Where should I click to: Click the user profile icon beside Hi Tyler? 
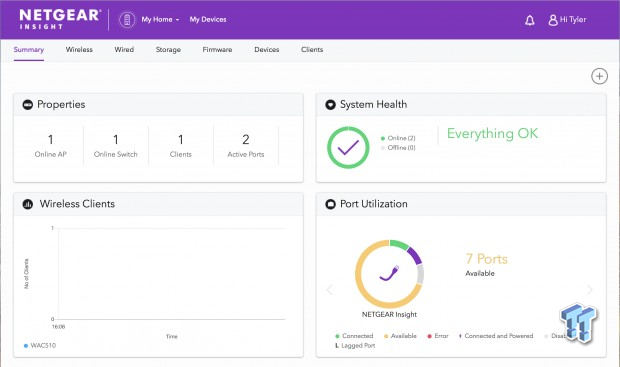tap(553, 20)
